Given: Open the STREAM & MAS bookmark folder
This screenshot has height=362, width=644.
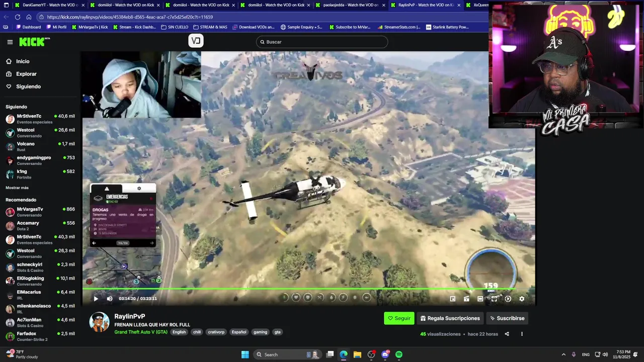Looking at the screenshot, I should pyautogui.click(x=210, y=27).
